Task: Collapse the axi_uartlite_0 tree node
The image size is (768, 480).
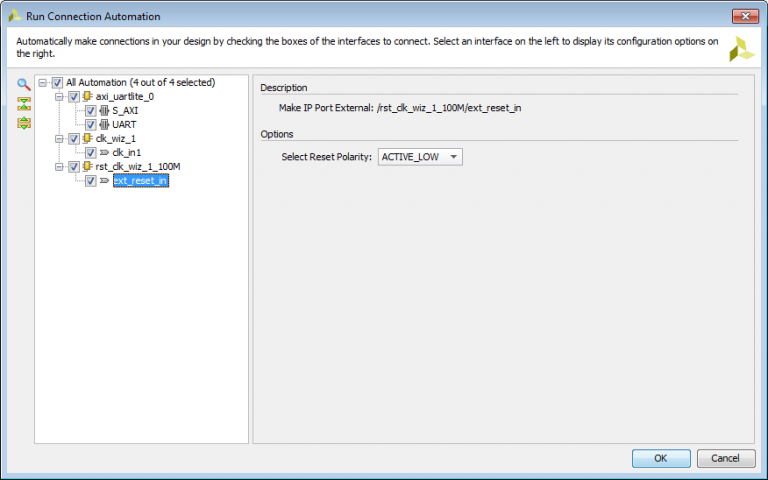Action: point(59,97)
